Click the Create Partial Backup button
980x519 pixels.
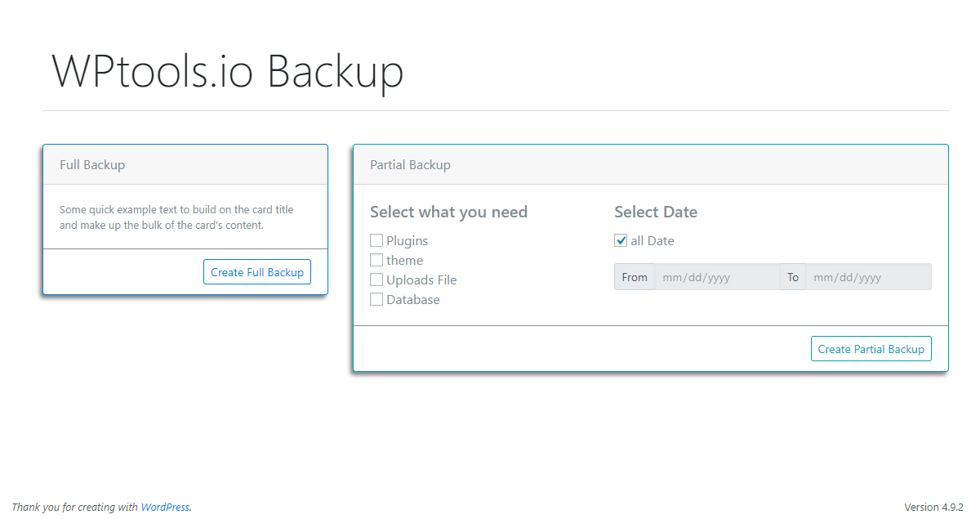pos(871,349)
